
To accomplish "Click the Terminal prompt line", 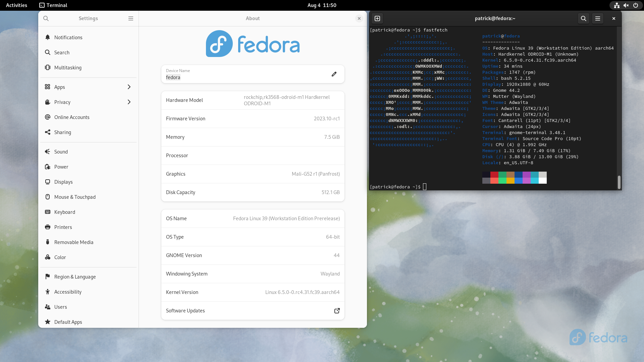I will coord(398,187).
